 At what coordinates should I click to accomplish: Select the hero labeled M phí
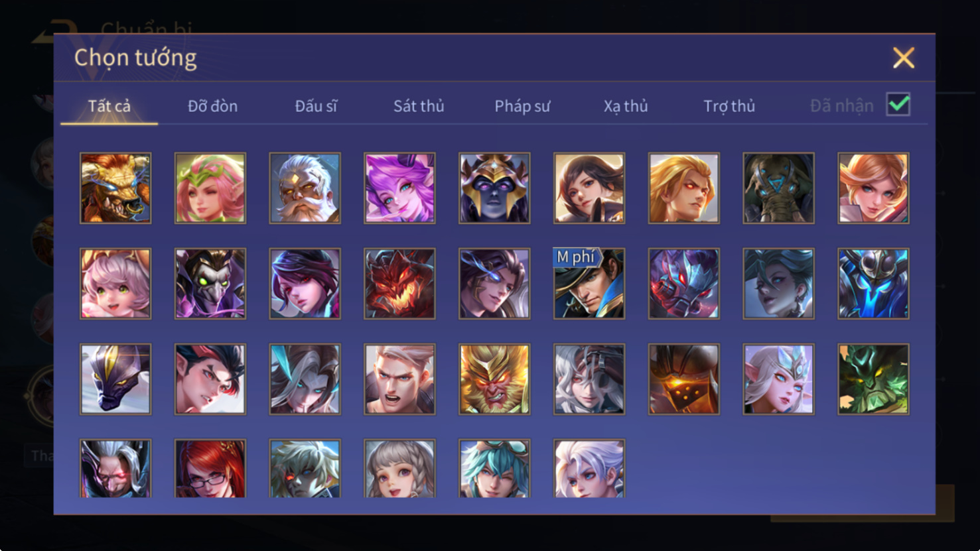(589, 284)
